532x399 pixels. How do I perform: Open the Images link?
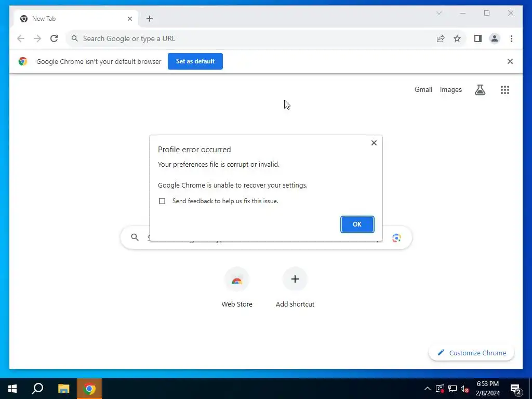[x=450, y=89]
